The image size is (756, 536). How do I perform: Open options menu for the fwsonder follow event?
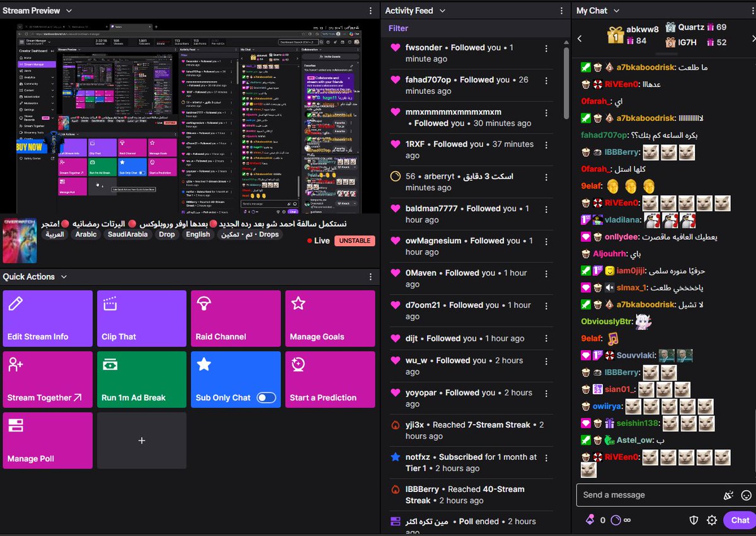[x=546, y=48]
